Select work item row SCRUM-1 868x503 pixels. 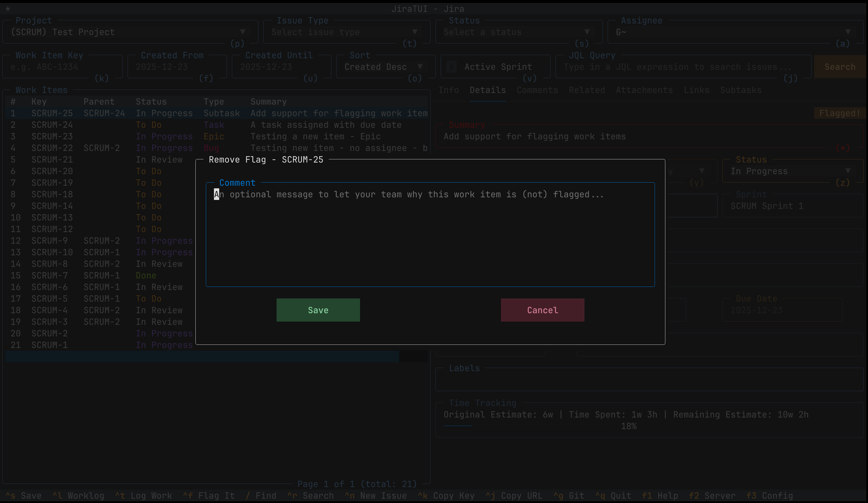click(x=100, y=345)
